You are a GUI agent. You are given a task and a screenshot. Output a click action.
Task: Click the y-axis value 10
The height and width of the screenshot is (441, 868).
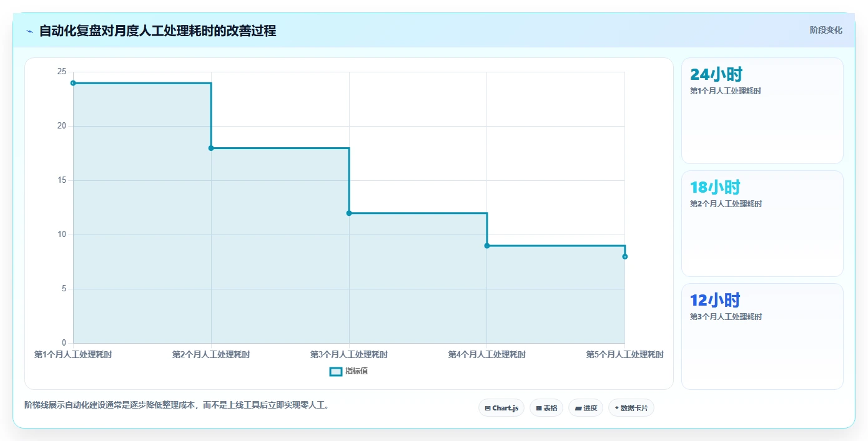[61, 235]
